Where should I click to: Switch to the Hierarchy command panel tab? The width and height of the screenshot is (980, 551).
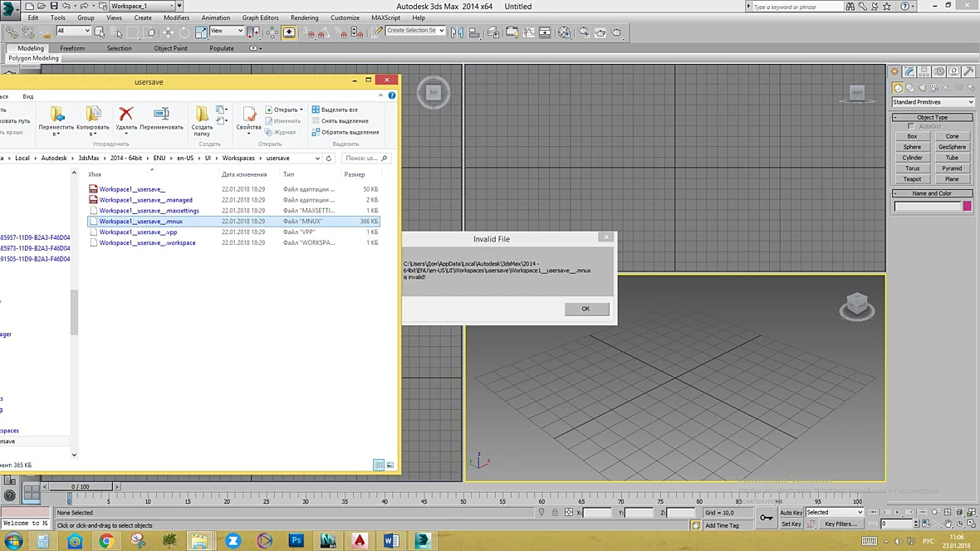[924, 71]
